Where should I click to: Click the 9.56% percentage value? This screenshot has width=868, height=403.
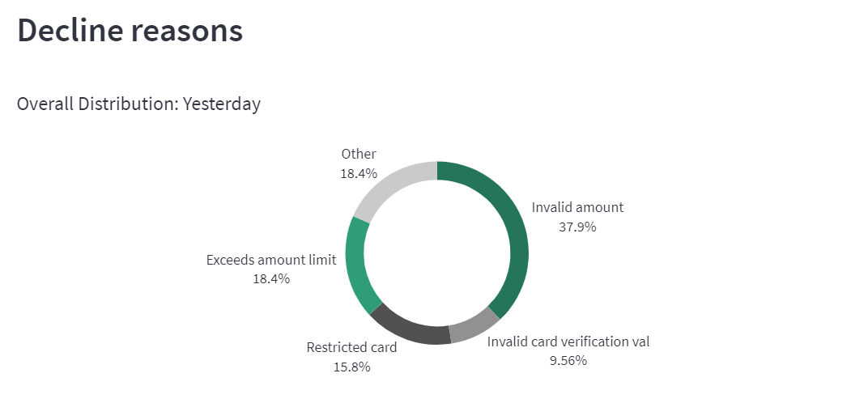pos(568,361)
